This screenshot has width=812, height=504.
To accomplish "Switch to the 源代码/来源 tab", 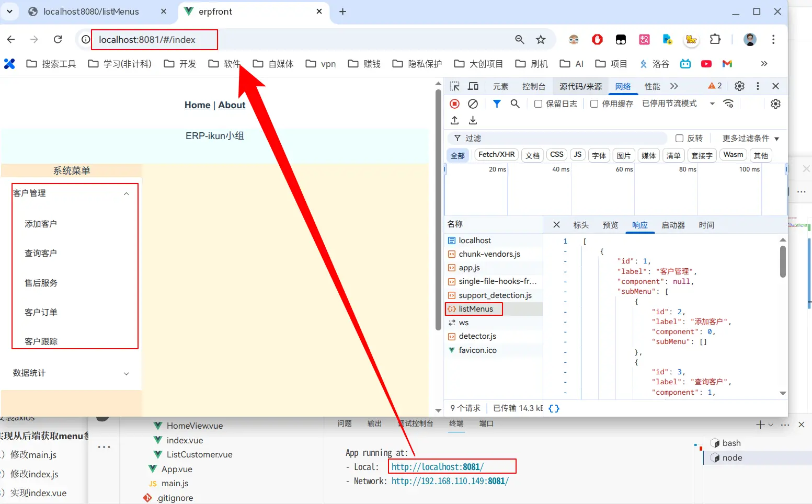I will click(x=580, y=86).
